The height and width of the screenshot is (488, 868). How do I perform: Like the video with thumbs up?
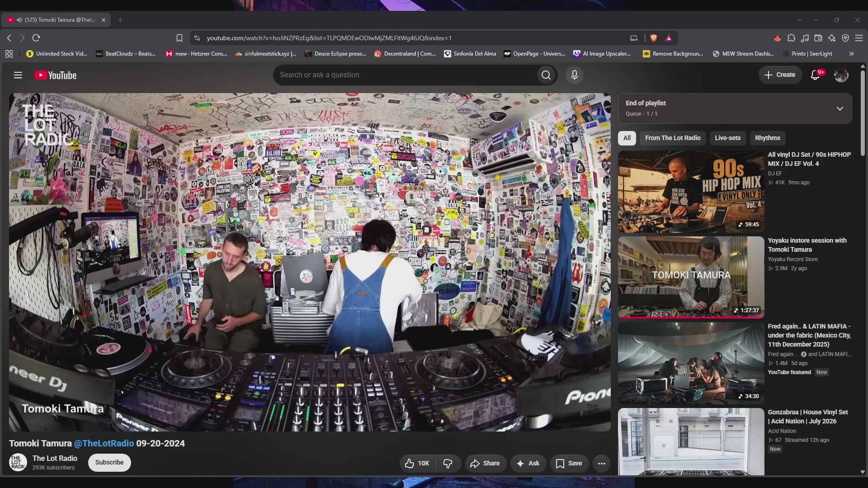(x=417, y=463)
